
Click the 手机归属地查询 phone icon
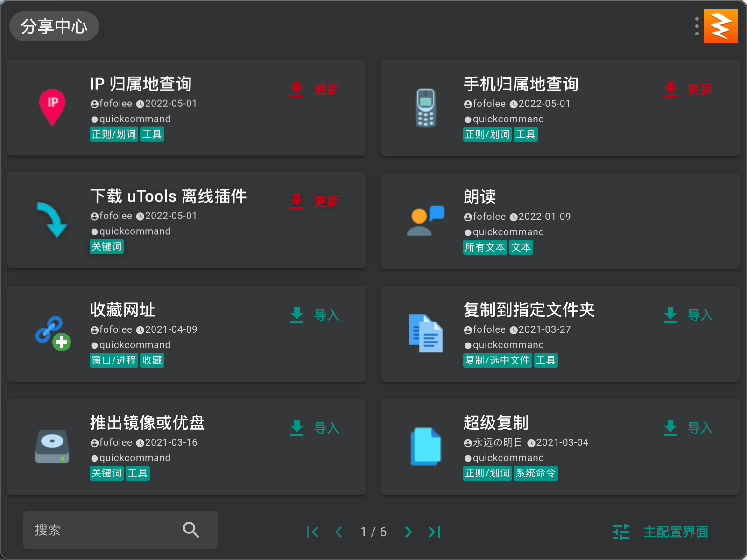(426, 107)
